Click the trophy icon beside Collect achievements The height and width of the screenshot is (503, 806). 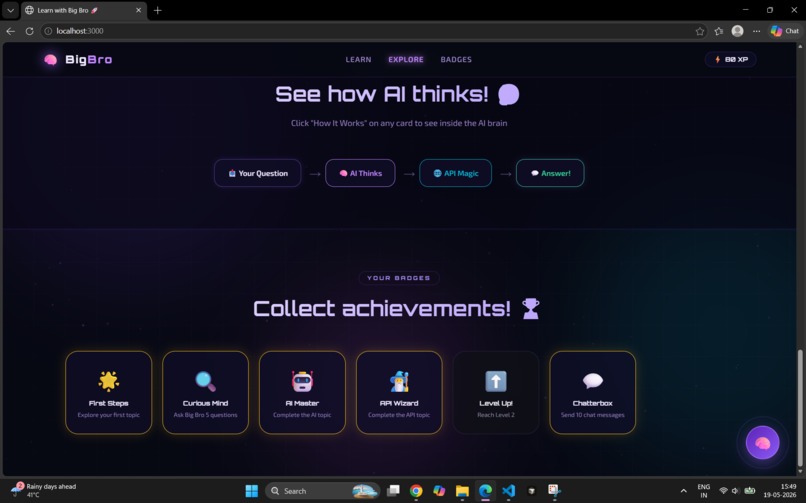coord(530,309)
